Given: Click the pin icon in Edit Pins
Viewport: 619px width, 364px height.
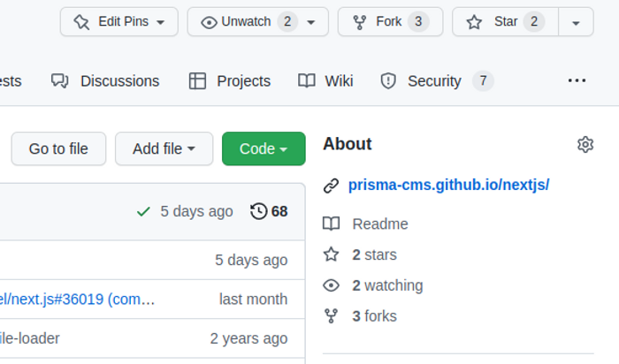Looking at the screenshot, I should [x=81, y=22].
